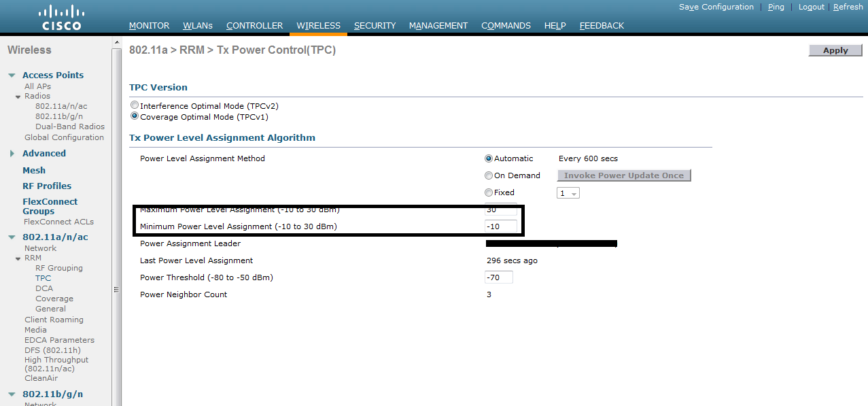
Task: Select Interference Optimal Mode (TPCv2) radio
Action: 135,106
